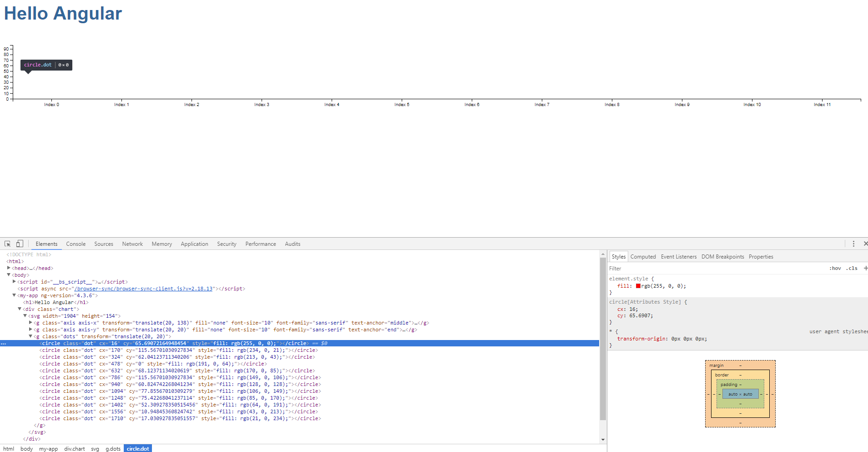Open the Network tab
The width and height of the screenshot is (868, 452).
tap(132, 244)
